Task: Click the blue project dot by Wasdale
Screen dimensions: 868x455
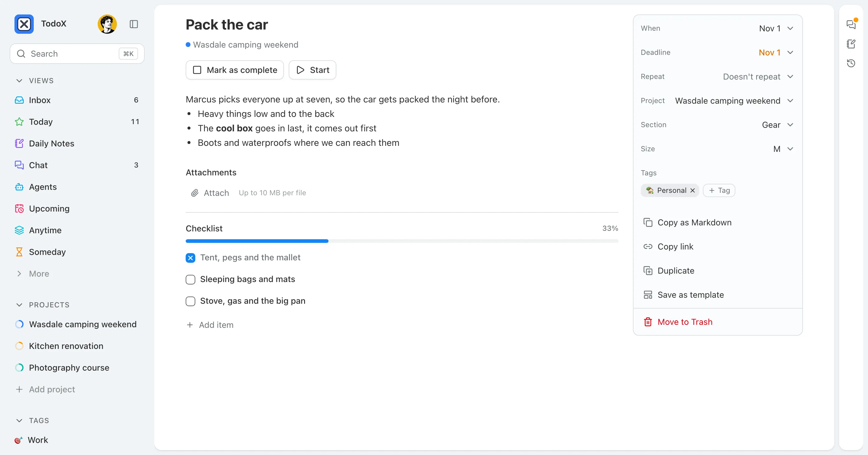Action: coord(188,45)
